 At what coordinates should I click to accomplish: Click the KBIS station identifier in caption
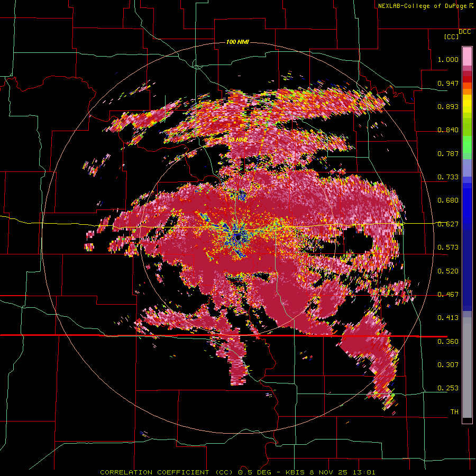click(x=295, y=472)
